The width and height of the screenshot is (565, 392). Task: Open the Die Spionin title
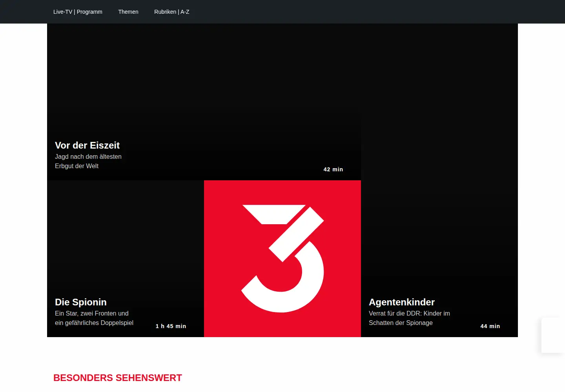point(81,302)
